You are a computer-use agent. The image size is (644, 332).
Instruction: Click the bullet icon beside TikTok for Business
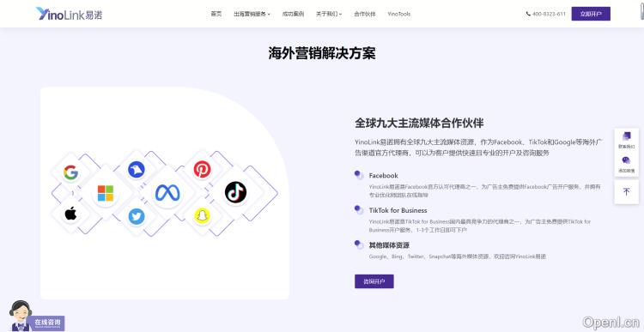(359, 209)
